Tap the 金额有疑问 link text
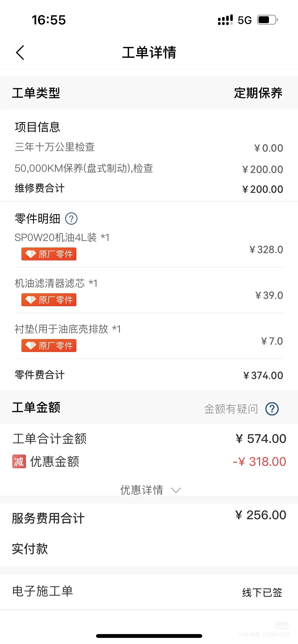Image resolution: width=298 pixels, height=644 pixels. tap(231, 409)
